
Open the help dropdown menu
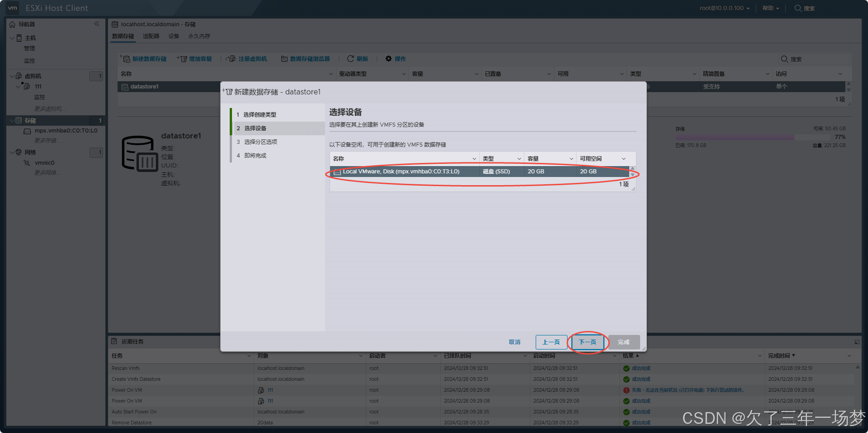[771, 8]
